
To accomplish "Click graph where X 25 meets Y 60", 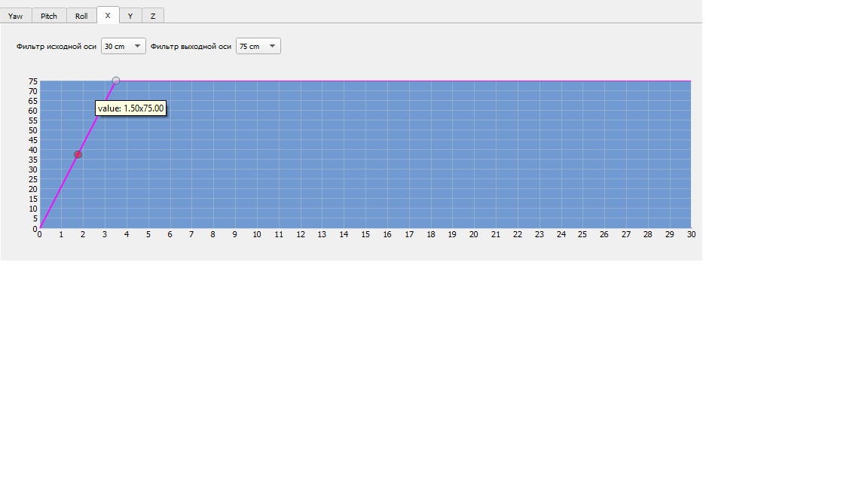I will tap(582, 110).
